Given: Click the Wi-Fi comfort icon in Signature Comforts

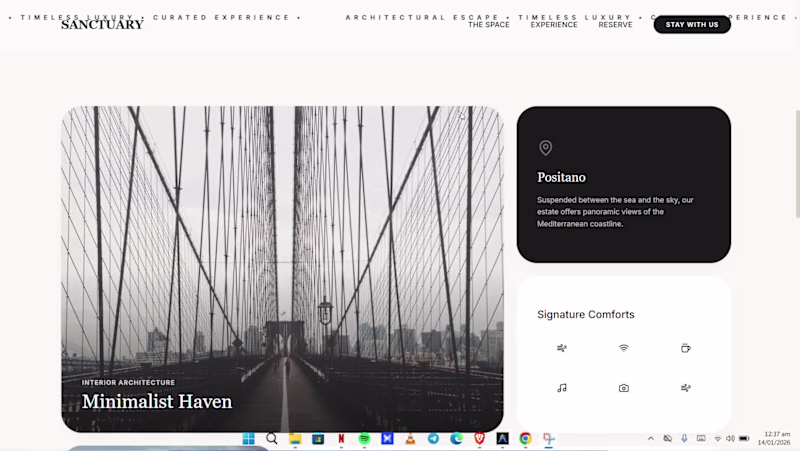Looking at the screenshot, I should [623, 348].
